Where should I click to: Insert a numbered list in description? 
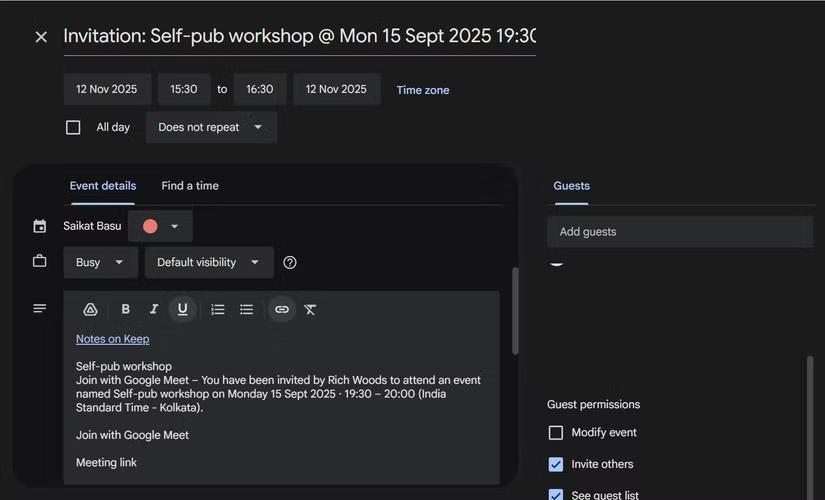pos(218,309)
